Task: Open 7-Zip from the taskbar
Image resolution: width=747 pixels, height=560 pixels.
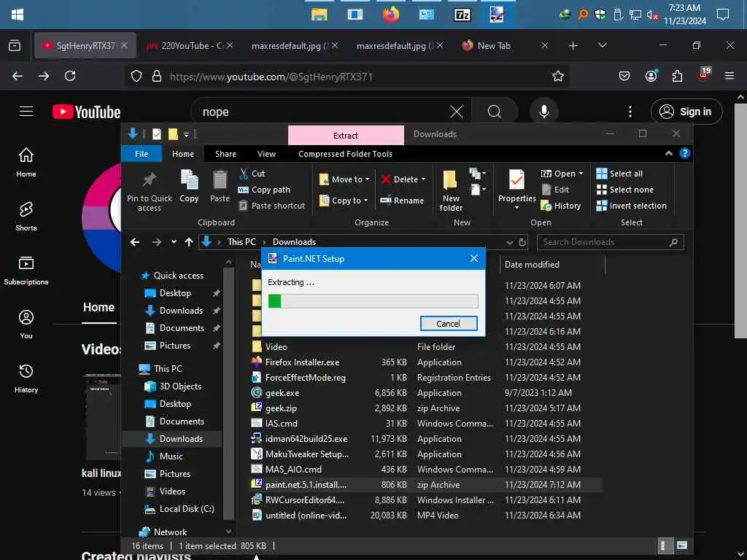Action: click(x=462, y=15)
